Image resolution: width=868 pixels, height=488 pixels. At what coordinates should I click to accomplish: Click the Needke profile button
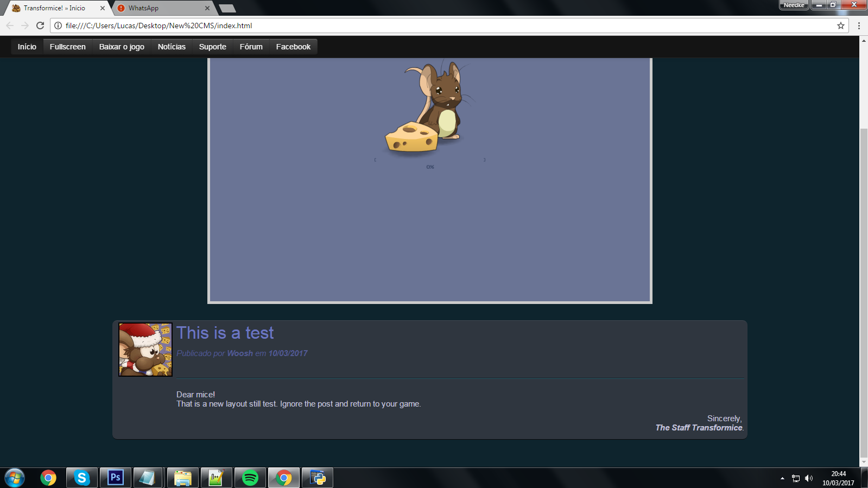[x=794, y=5]
